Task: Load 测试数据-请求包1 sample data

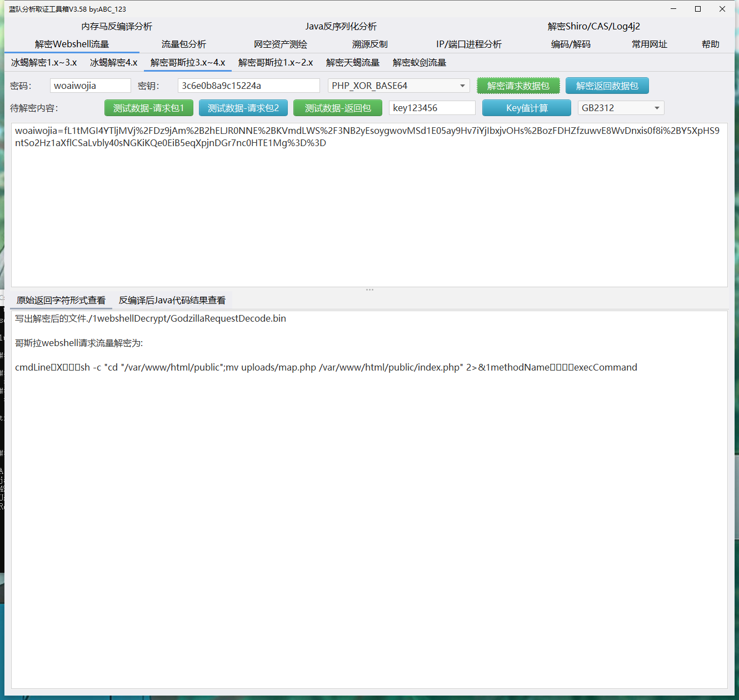Action: point(148,108)
